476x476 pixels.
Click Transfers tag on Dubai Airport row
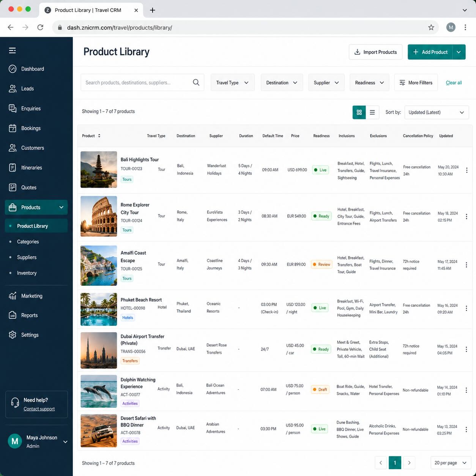click(130, 361)
